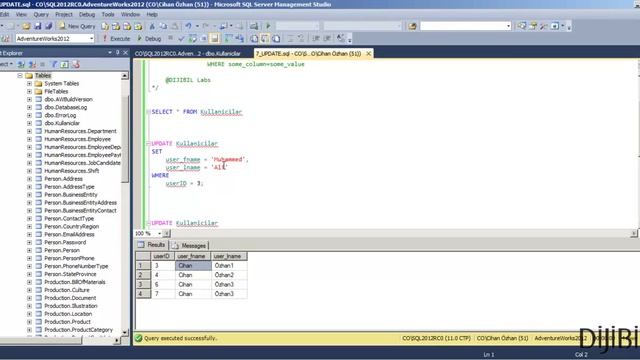Click the Cut scissors icon

(x=152, y=26)
